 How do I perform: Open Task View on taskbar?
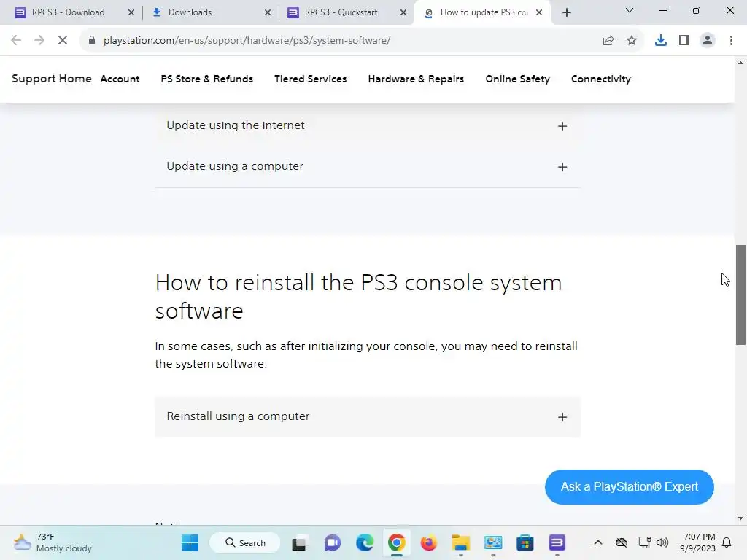pos(299,542)
